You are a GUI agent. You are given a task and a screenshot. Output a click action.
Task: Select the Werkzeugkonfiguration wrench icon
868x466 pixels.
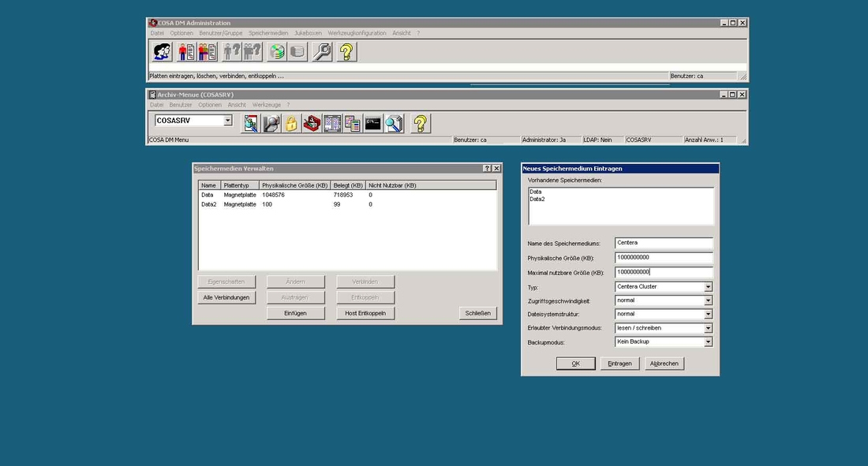[x=324, y=51]
